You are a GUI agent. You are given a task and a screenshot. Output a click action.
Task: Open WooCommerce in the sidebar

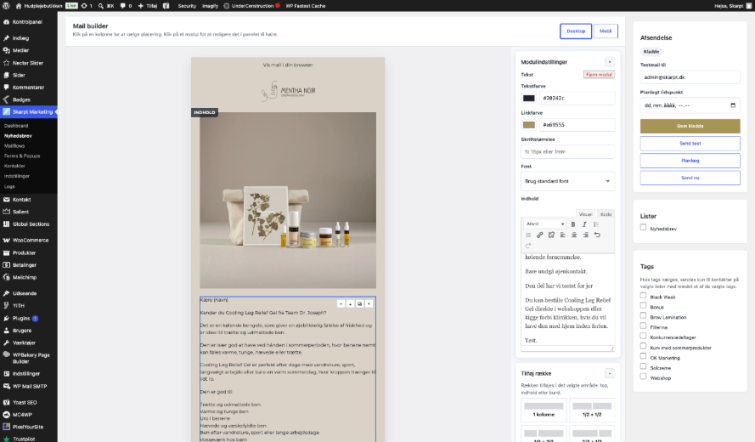28,240
